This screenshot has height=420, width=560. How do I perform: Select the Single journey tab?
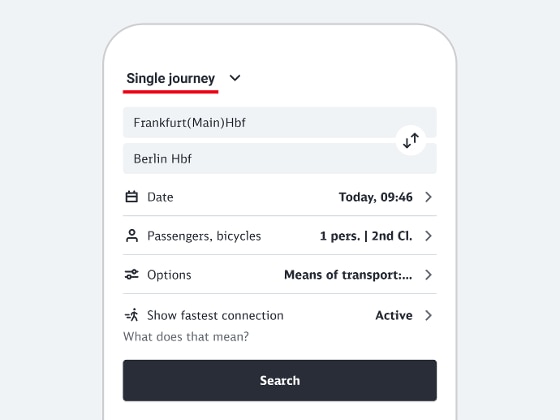pos(171,78)
